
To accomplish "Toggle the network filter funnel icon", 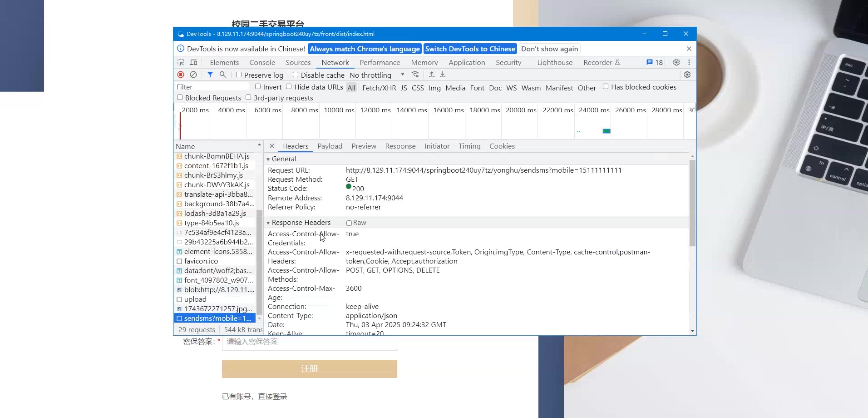I will (x=210, y=75).
